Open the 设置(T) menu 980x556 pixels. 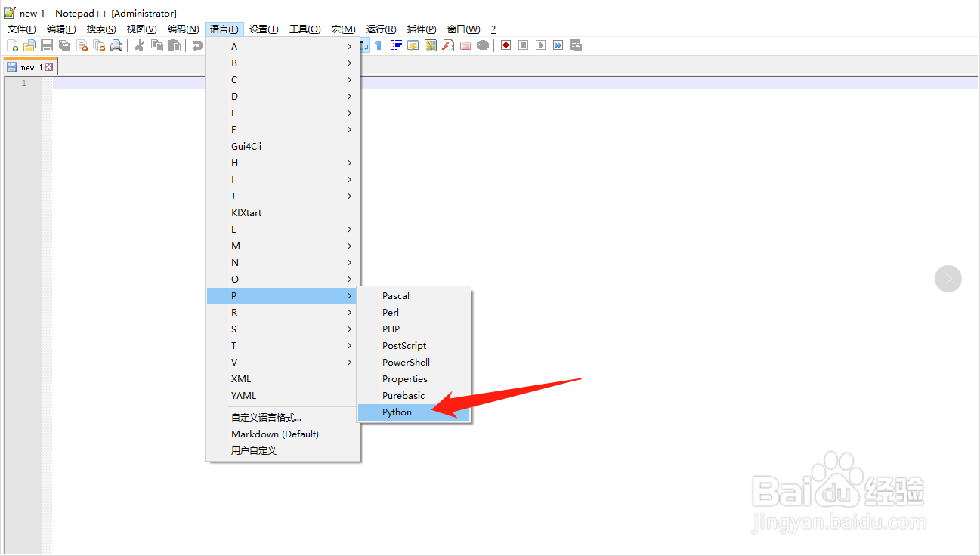click(x=264, y=29)
